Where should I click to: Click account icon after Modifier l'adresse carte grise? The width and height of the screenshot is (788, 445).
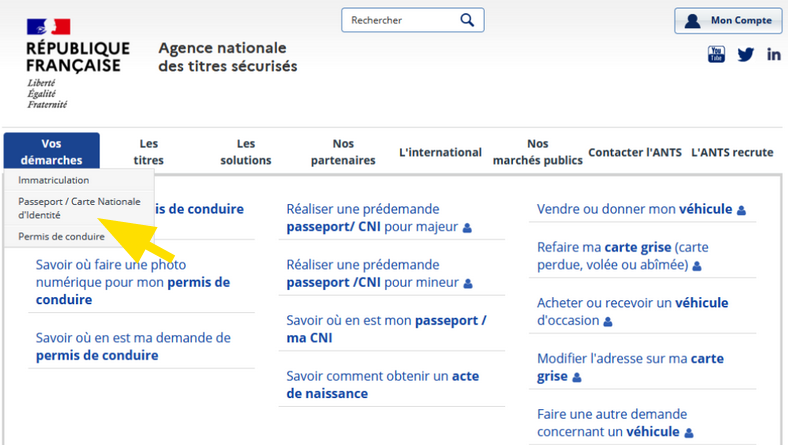(577, 377)
